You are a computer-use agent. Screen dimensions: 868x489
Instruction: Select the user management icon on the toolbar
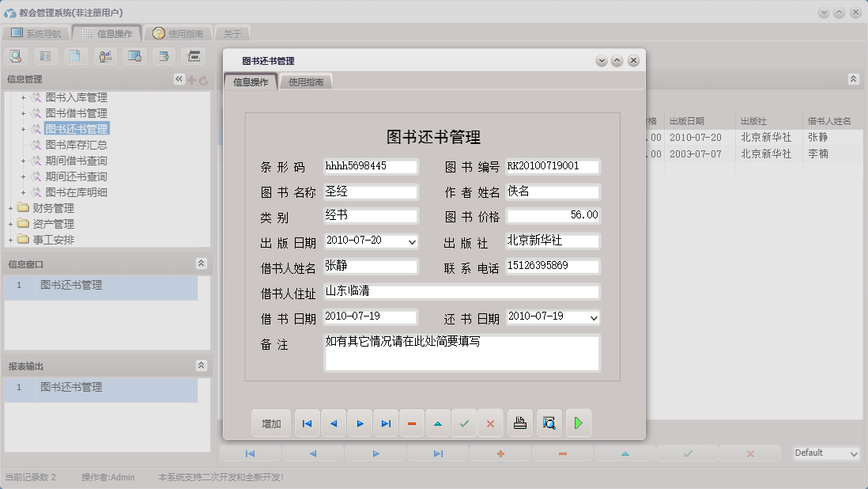pos(104,55)
